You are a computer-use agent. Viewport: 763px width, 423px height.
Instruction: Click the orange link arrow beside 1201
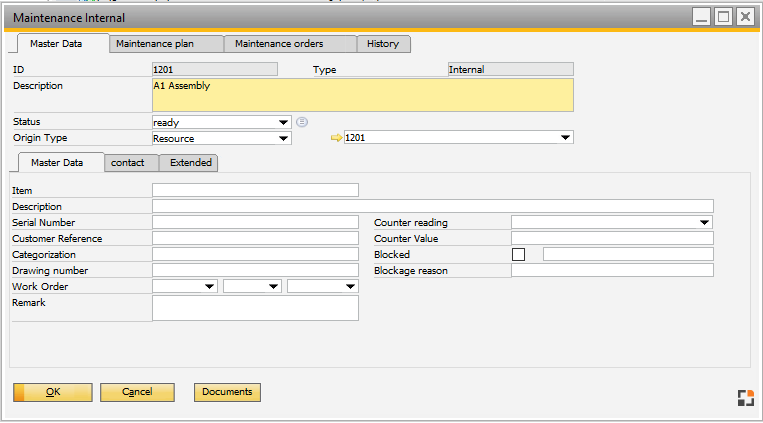pos(336,138)
